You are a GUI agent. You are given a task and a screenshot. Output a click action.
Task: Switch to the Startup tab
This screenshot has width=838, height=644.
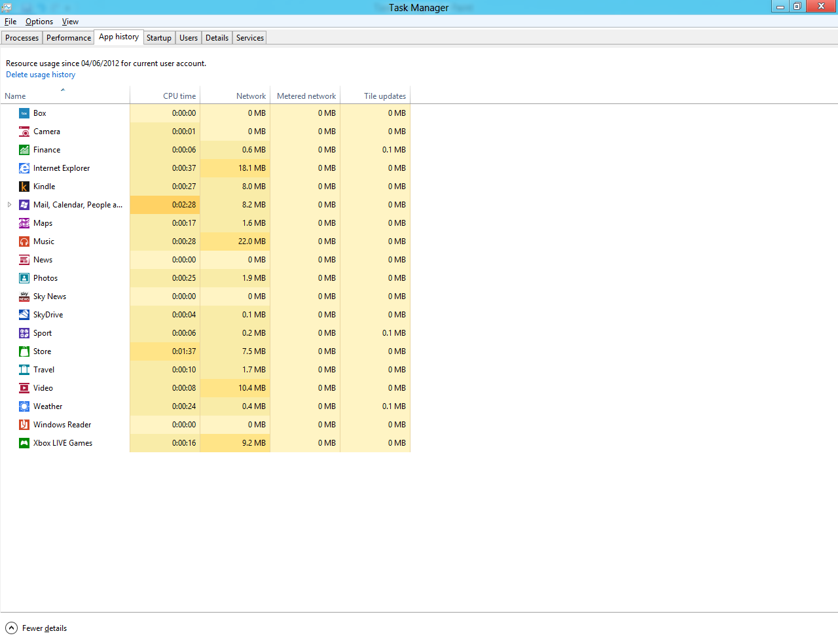[159, 38]
